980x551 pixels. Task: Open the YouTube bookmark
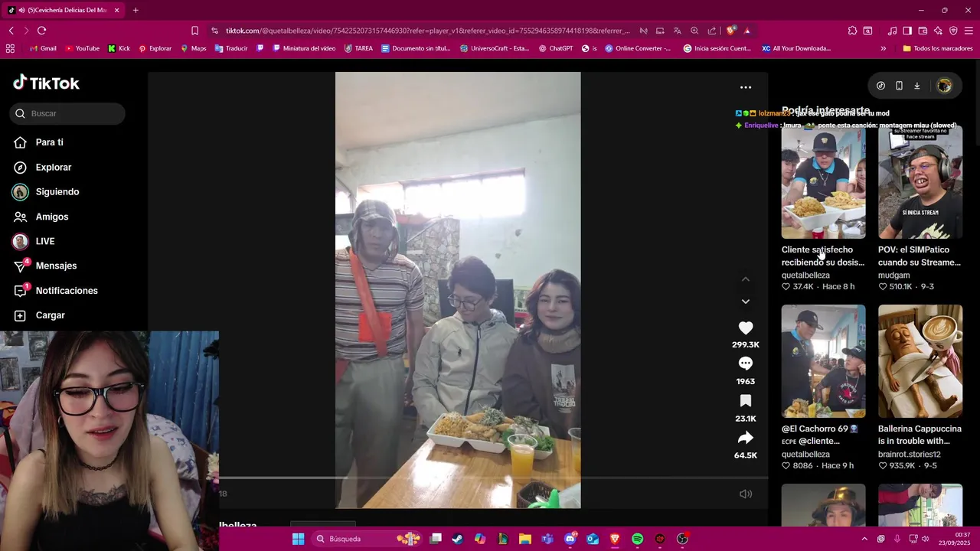point(83,48)
